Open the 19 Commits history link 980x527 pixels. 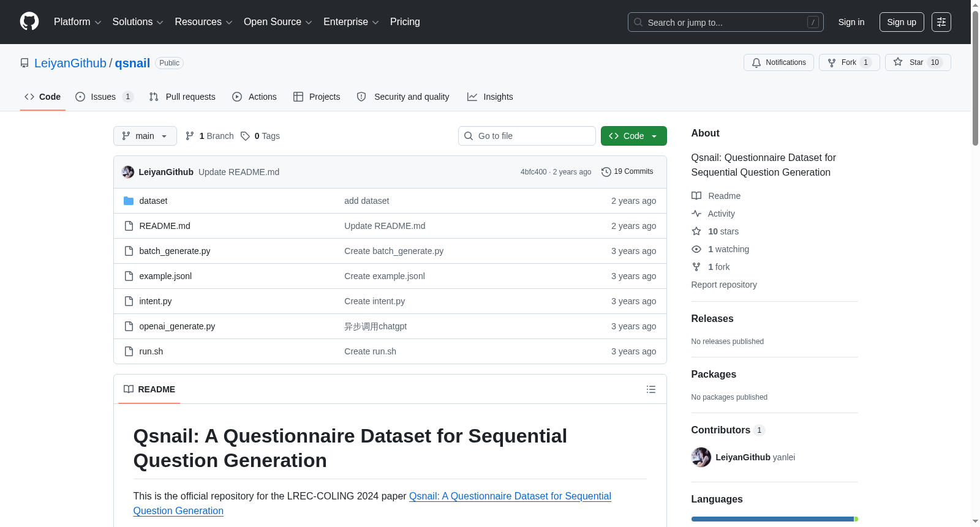(x=627, y=172)
